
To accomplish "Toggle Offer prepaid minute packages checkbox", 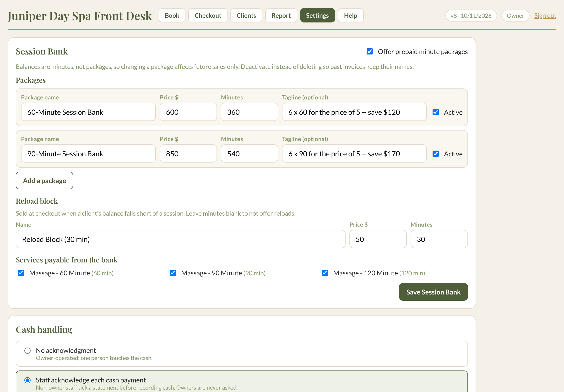I will pos(369,51).
